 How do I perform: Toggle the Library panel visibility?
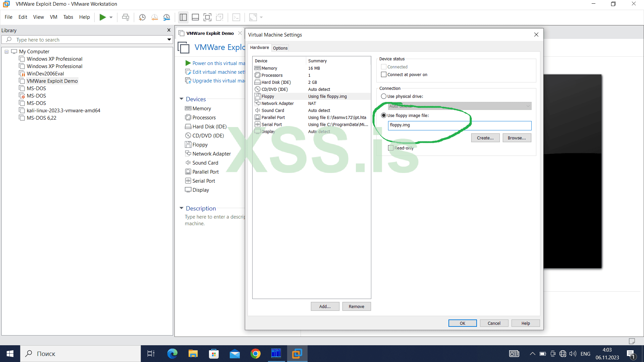pyautogui.click(x=183, y=17)
